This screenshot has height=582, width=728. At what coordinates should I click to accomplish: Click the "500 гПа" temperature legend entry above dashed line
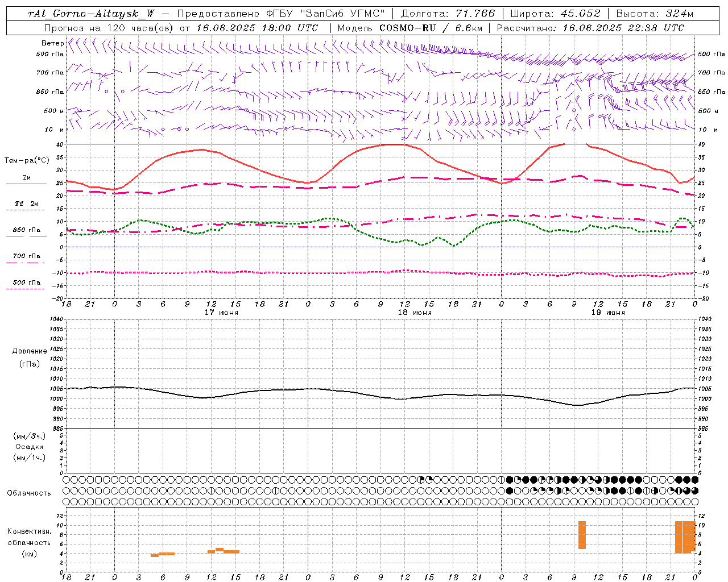pyautogui.click(x=27, y=282)
